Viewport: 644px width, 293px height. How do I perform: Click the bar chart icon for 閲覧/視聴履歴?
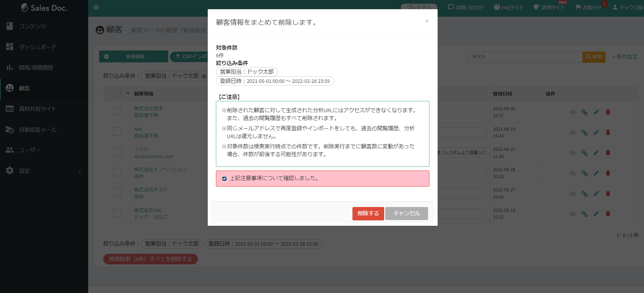pos(10,68)
